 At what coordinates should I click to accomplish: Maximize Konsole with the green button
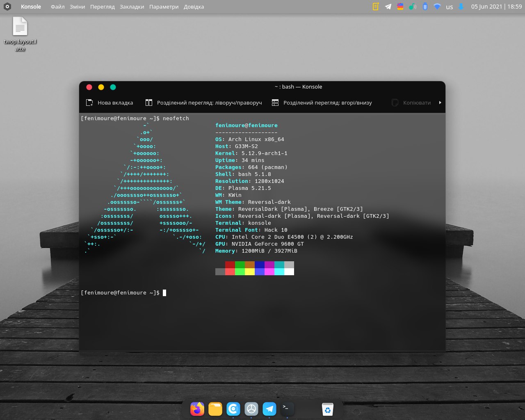113,87
